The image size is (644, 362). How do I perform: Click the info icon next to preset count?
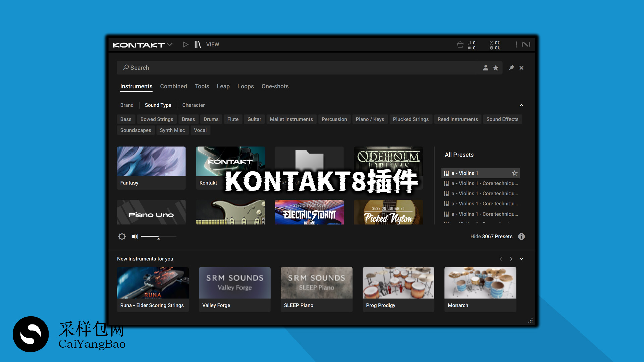(521, 236)
